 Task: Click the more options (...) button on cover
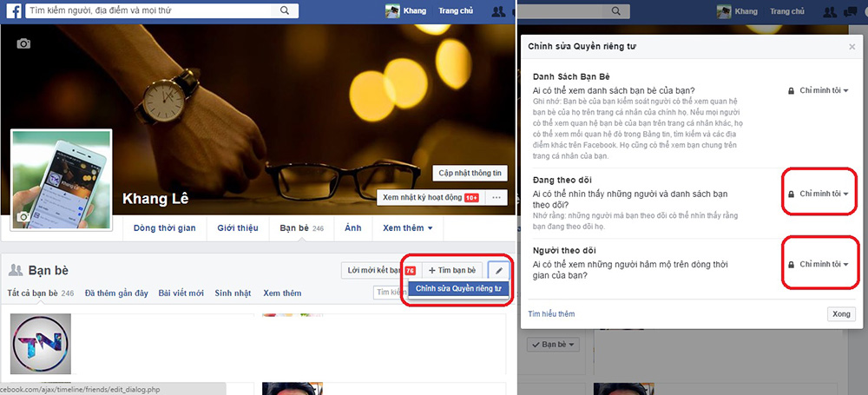click(496, 197)
